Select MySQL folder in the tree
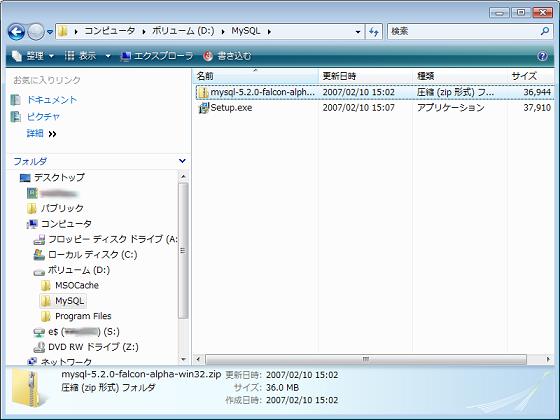The width and height of the screenshot is (560, 420). pyautogui.click(x=70, y=301)
